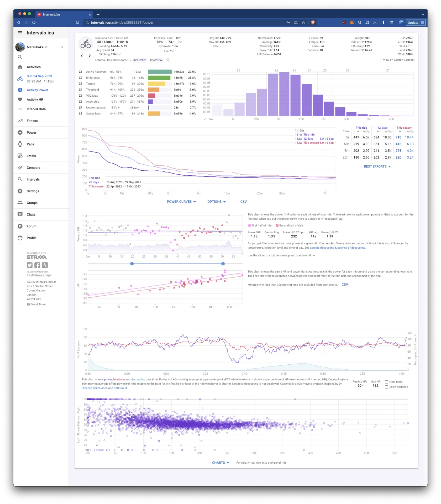
Task: Open the aerobic decoupling link
Action: 322,248
